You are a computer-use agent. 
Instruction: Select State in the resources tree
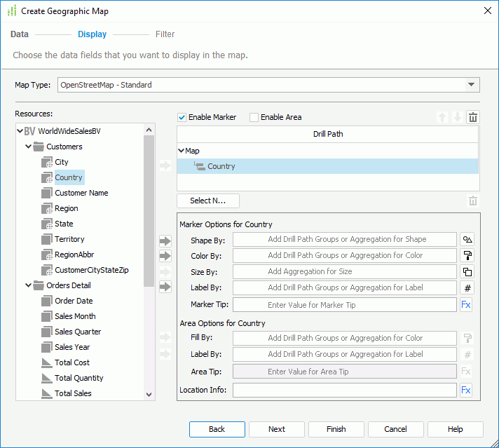coord(64,224)
